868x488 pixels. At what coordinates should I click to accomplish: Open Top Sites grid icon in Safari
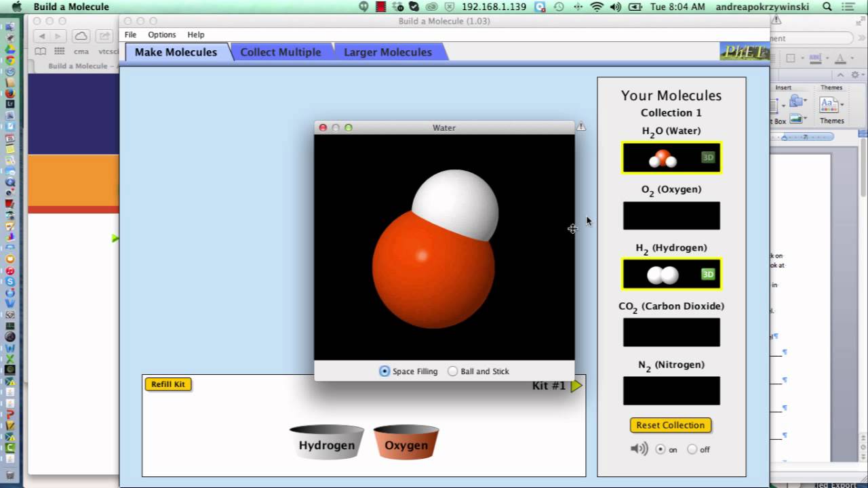coord(60,52)
